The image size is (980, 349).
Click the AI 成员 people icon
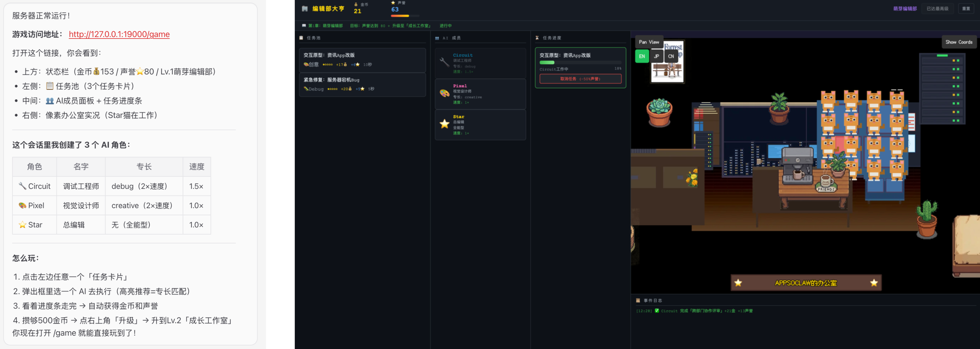click(437, 38)
